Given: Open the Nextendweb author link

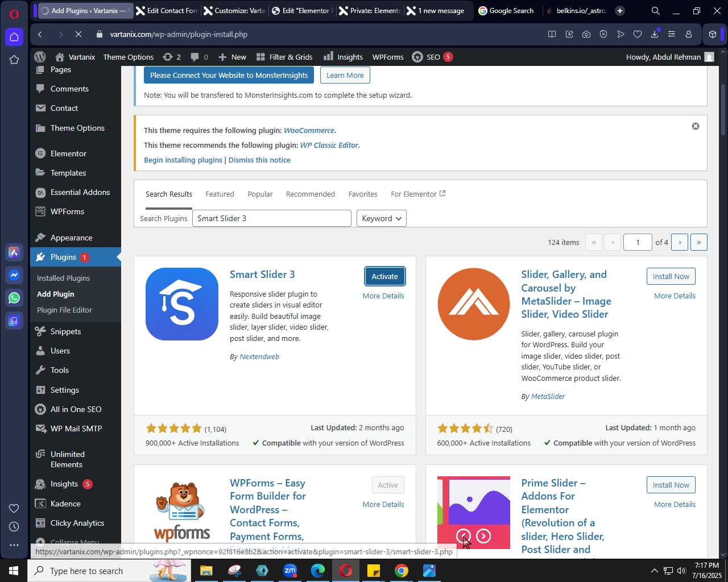Looking at the screenshot, I should pos(259,356).
